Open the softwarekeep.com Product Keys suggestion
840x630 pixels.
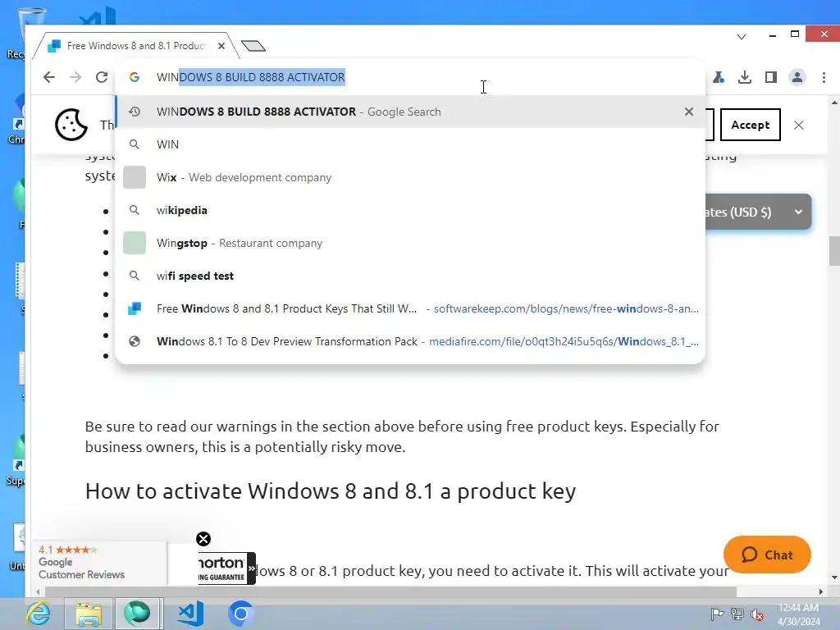pyautogui.click(x=410, y=308)
